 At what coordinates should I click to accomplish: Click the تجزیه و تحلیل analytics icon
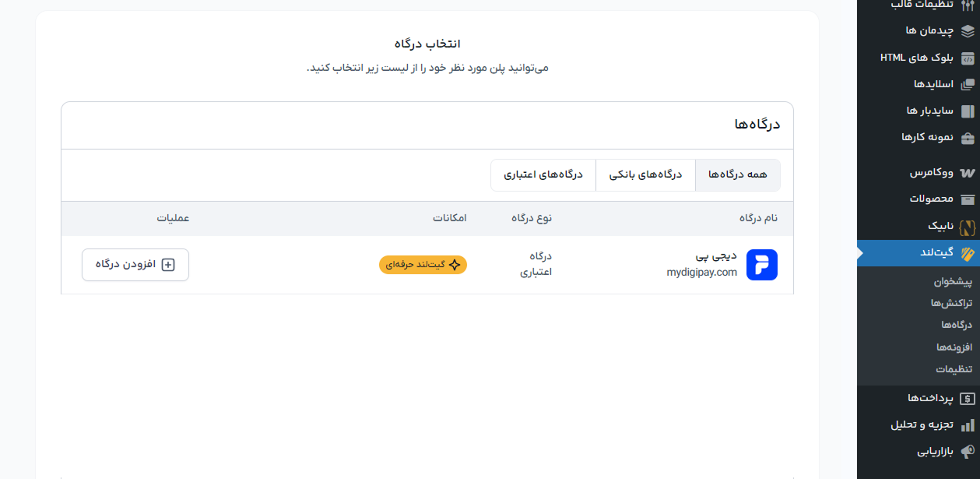point(968,423)
